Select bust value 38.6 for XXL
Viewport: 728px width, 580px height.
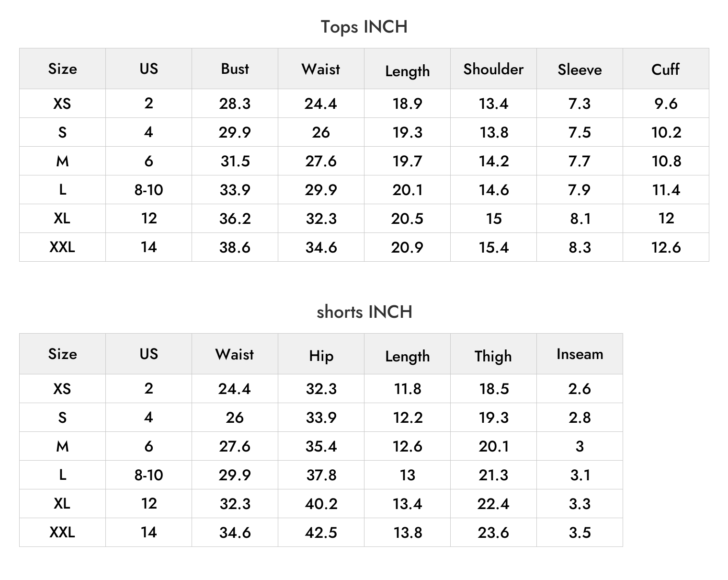pos(235,247)
